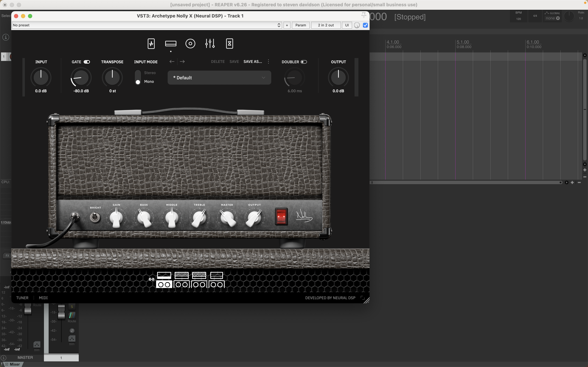Screen dimensions: 588x367
Task: Go to the previous preset arrow
Action: 172,62
